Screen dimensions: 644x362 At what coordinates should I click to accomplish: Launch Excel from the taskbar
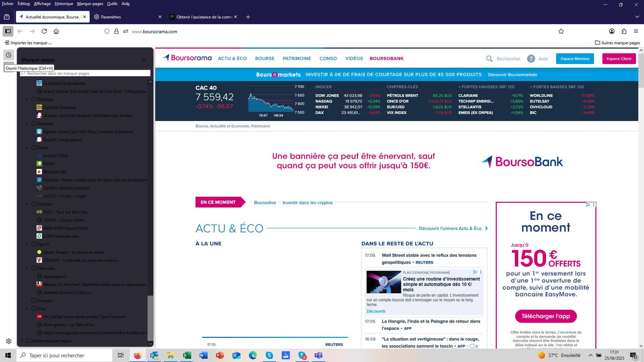[187, 355]
